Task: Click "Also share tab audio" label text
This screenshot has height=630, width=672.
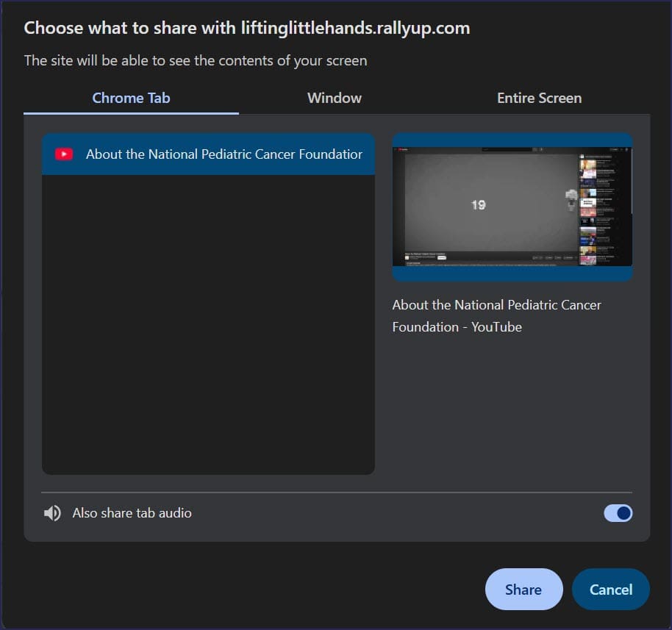Action: click(132, 512)
